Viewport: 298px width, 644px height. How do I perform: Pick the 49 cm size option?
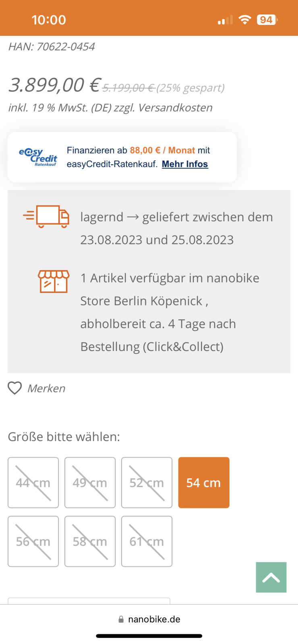(x=90, y=483)
